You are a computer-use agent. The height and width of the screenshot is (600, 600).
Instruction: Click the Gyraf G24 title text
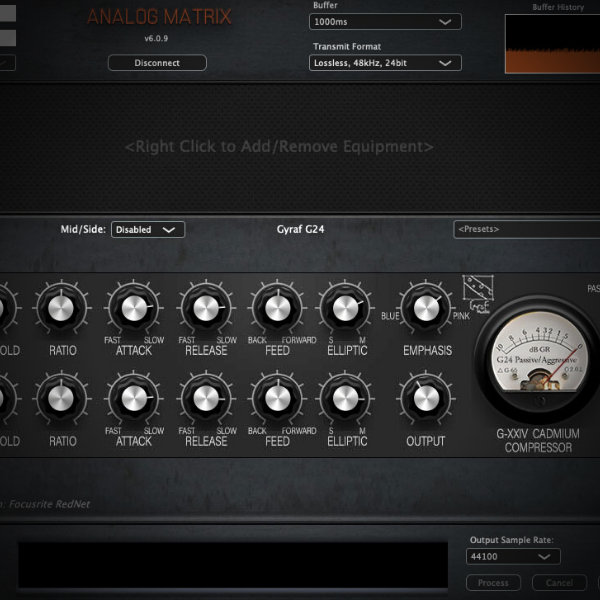tap(300, 229)
